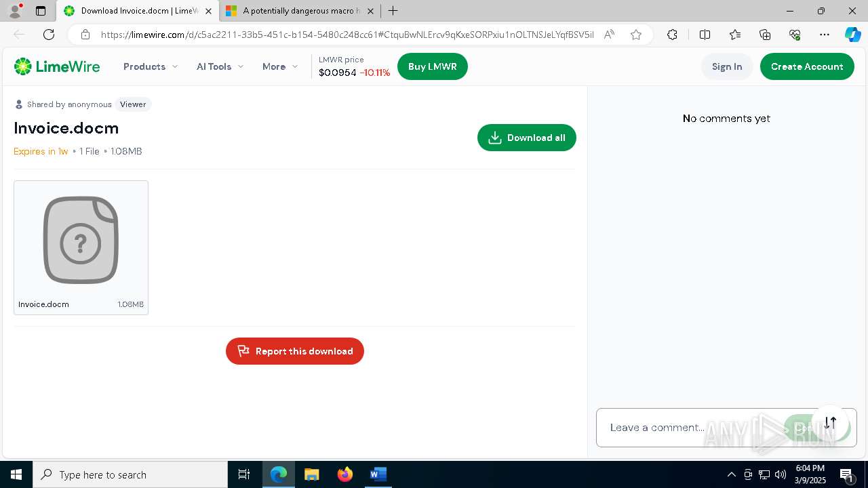Click the Create Account button
This screenshot has width=868, height=488.
(x=807, y=66)
